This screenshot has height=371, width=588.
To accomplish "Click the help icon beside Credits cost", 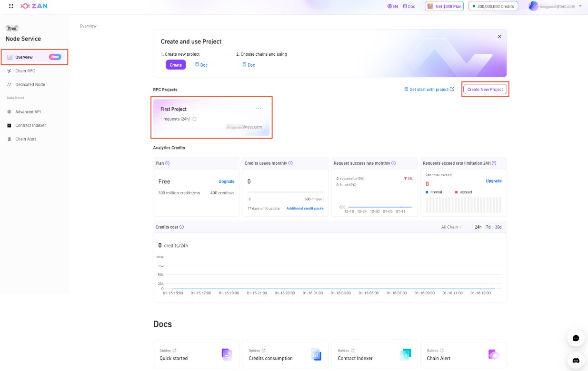I will tap(181, 227).
